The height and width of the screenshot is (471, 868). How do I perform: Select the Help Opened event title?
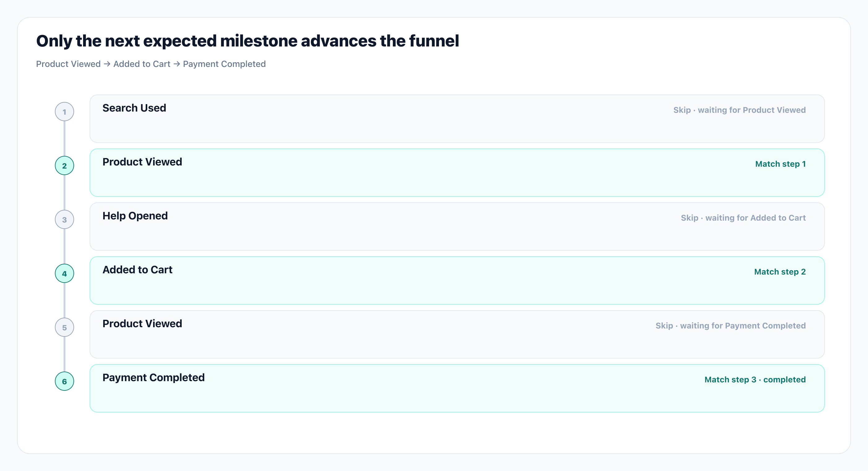tap(135, 216)
